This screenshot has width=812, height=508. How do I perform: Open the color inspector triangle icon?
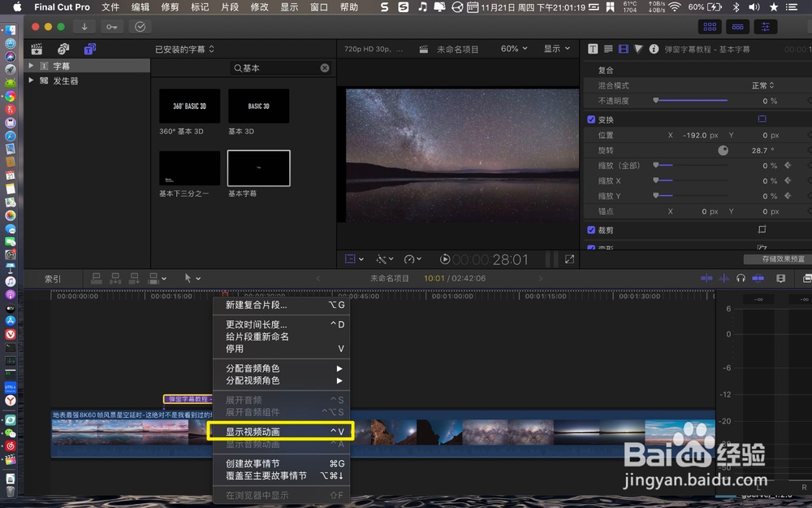[x=638, y=49]
